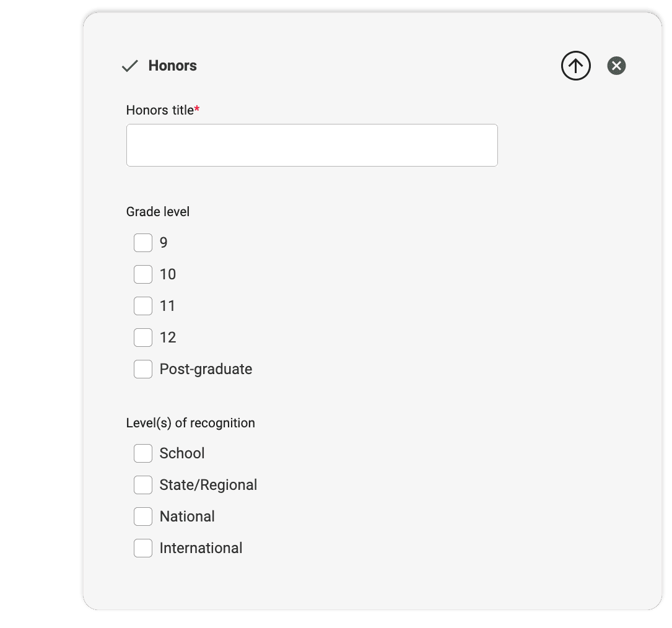Click the Honors title input field
Screen dimensions: 672x628
pos(312,145)
